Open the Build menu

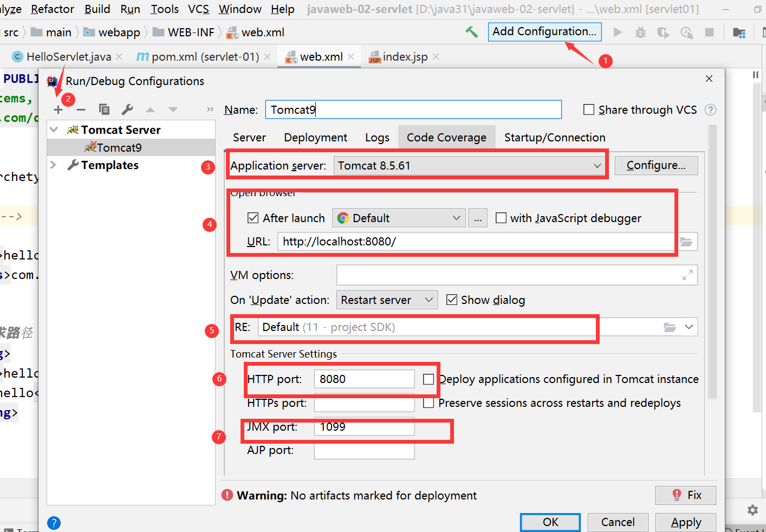[x=98, y=9]
